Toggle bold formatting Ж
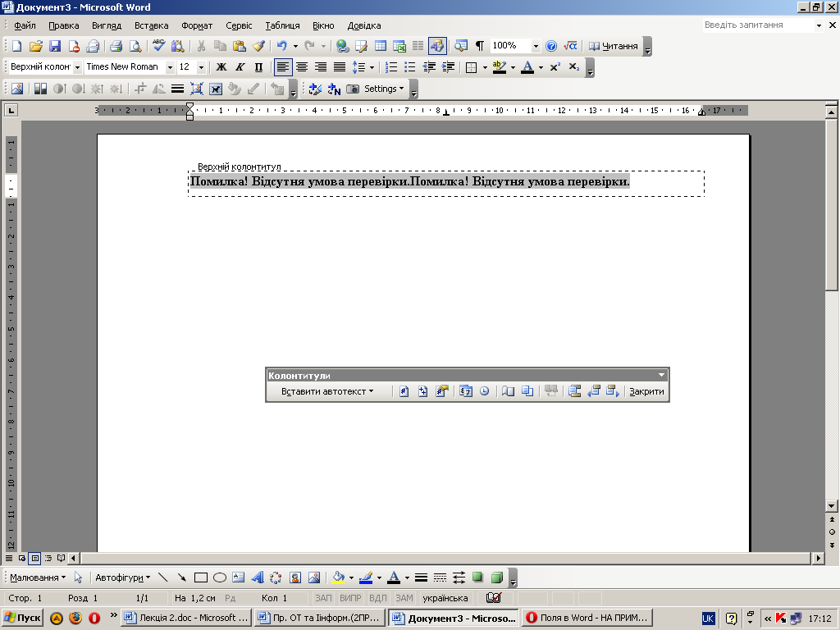Viewport: 840px width, 630px height. point(221,67)
